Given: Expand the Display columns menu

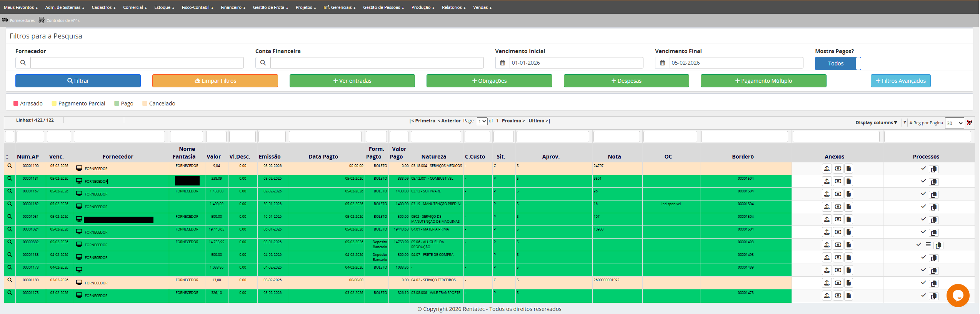Looking at the screenshot, I should point(876,123).
